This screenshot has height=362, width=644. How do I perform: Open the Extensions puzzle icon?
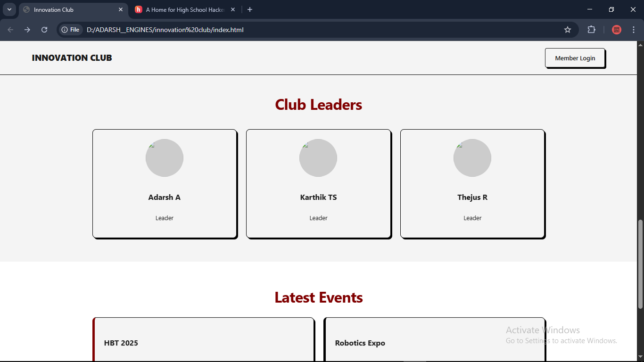pos(591,30)
